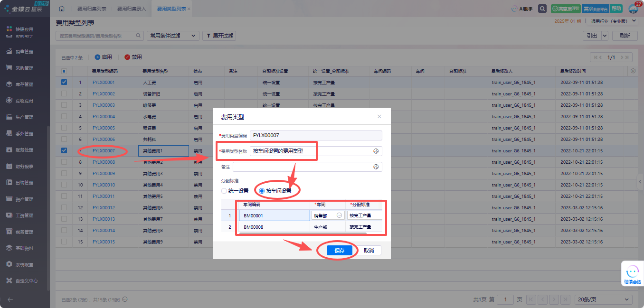Switch to the 费用归集列表 tab
The width and height of the screenshot is (644, 308).
pyautogui.click(x=92, y=9)
